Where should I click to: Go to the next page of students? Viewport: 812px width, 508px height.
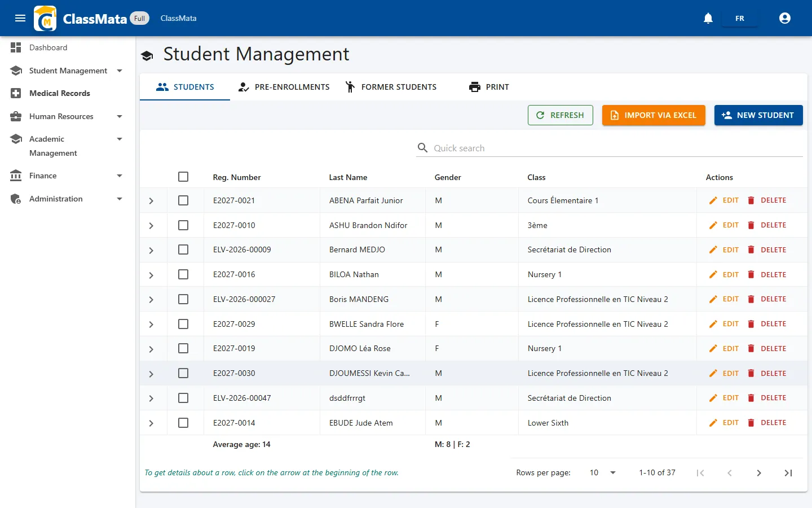coord(759,473)
